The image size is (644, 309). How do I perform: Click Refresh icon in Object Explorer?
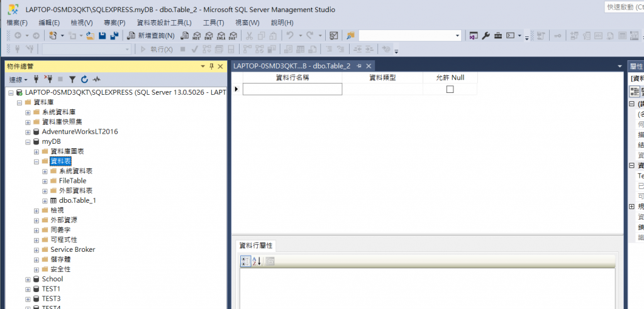coord(85,79)
